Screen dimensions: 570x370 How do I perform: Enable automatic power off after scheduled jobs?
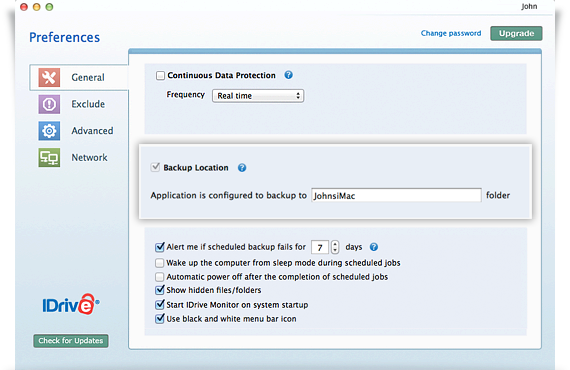coord(160,277)
